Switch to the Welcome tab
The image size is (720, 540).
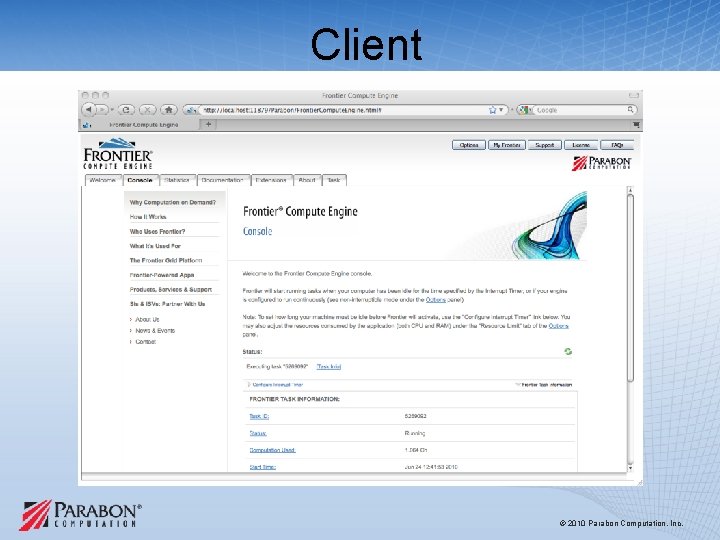coord(103,180)
